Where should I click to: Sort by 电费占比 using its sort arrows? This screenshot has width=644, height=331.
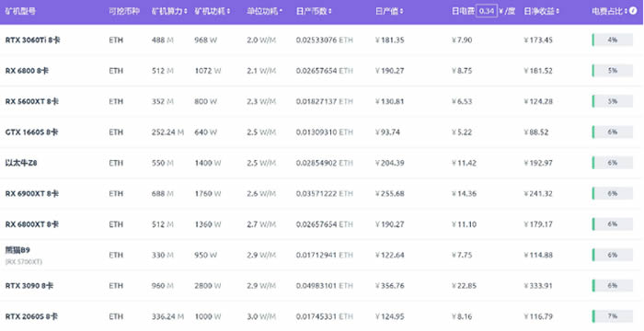pos(627,12)
